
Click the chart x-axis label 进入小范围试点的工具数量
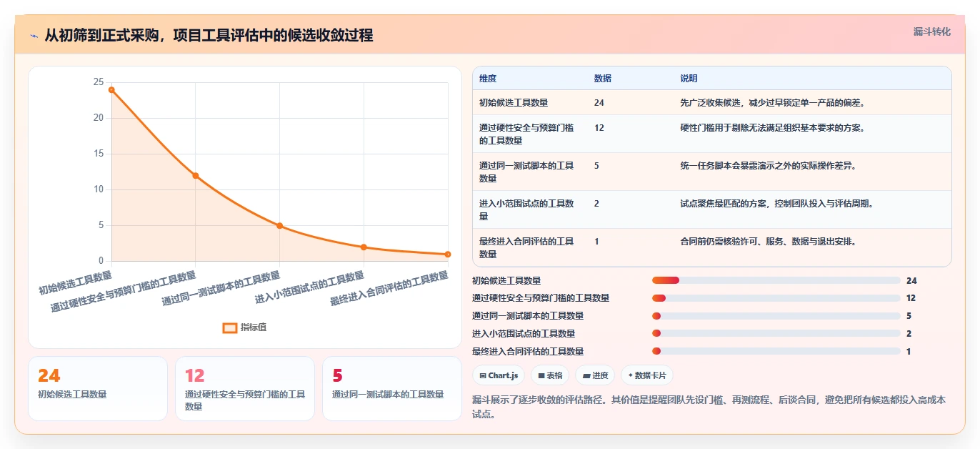309,289
